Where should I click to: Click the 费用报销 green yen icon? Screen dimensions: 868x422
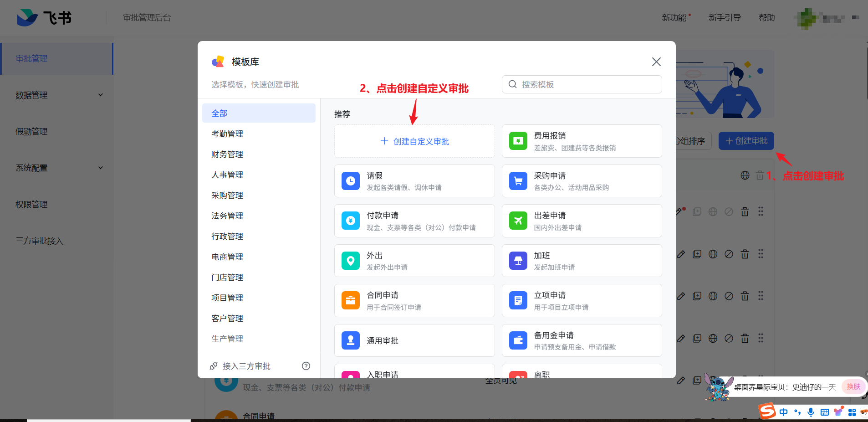point(518,141)
